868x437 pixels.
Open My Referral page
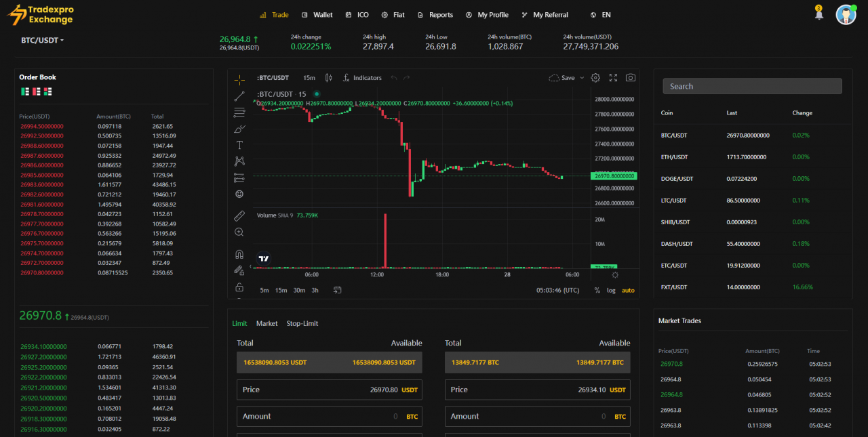545,14
